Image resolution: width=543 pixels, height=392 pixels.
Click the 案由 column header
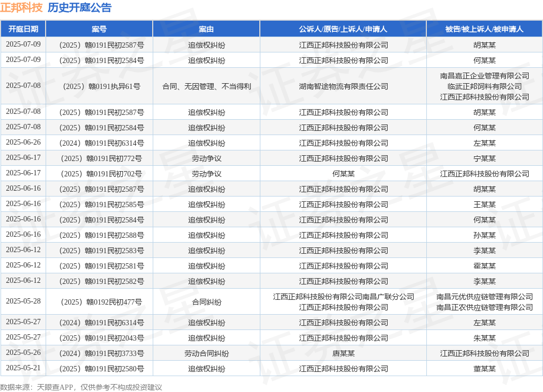pos(206,29)
